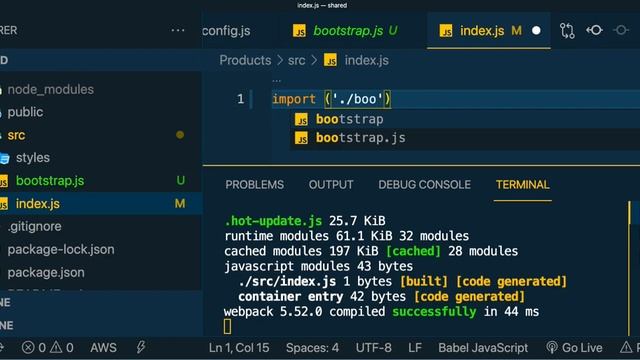Click the U badge beside bootstrap.js in explorer
Screen dimensions: 640x360
pos(181,180)
